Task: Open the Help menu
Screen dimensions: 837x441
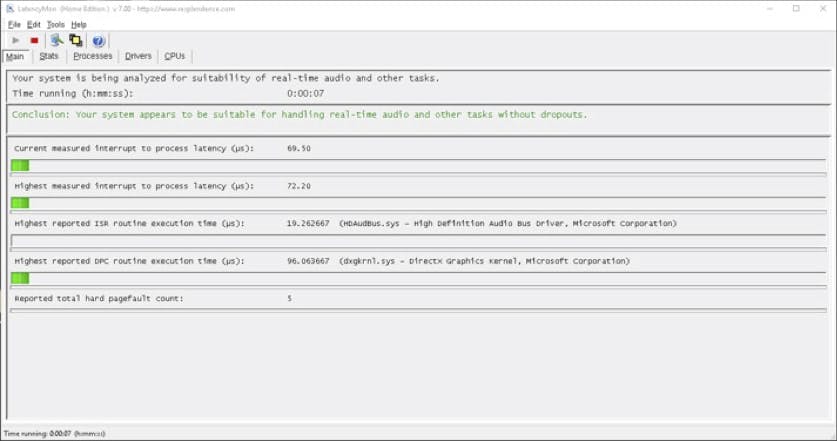Action: 79,24
